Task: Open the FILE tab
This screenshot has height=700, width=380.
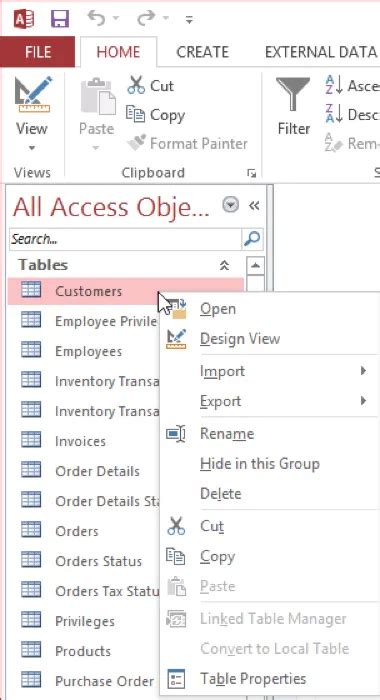Action: pos(38,52)
